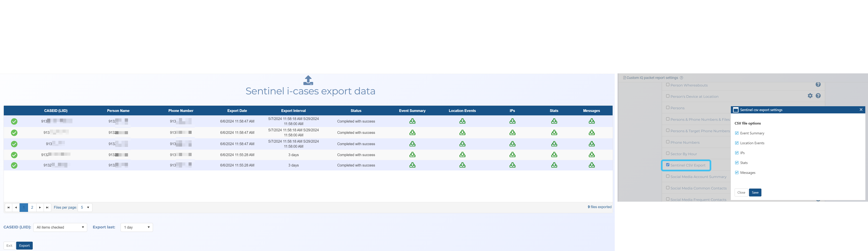Click gear icon next to Person's Device at Location

[810, 96]
